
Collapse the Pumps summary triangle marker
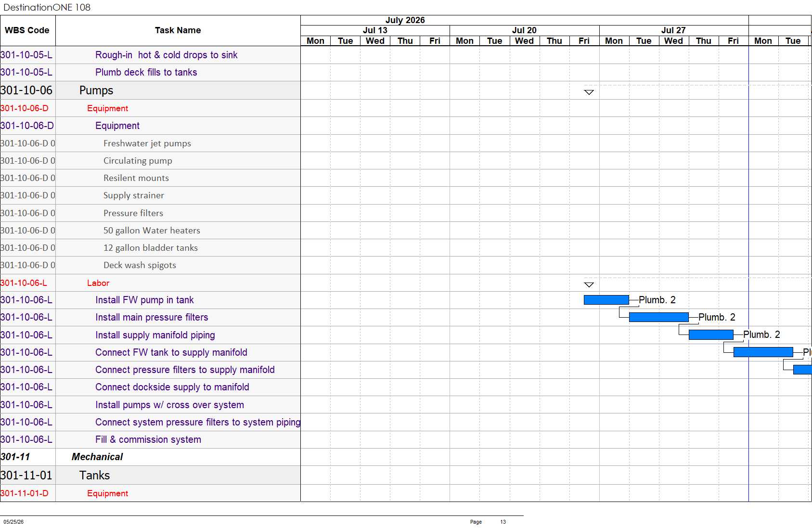click(x=589, y=92)
